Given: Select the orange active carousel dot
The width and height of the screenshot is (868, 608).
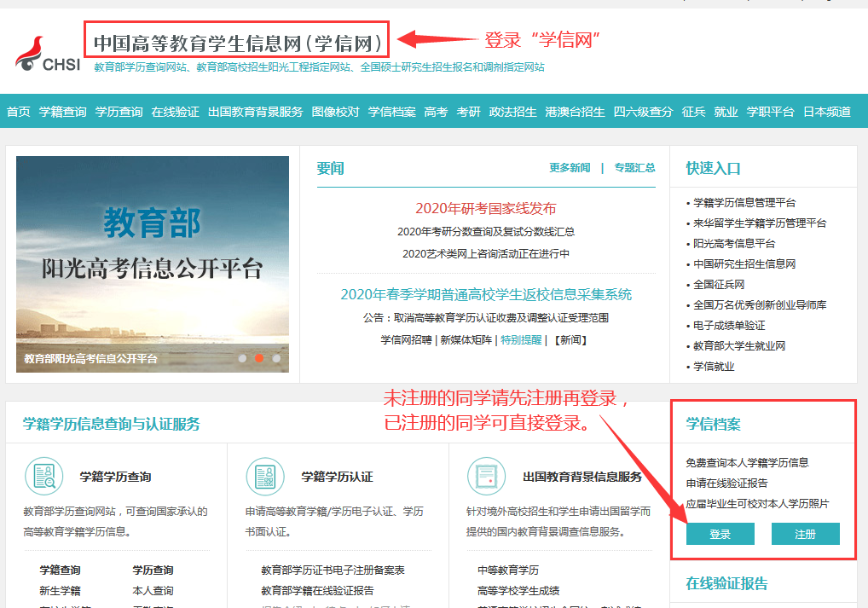Looking at the screenshot, I should tap(259, 358).
